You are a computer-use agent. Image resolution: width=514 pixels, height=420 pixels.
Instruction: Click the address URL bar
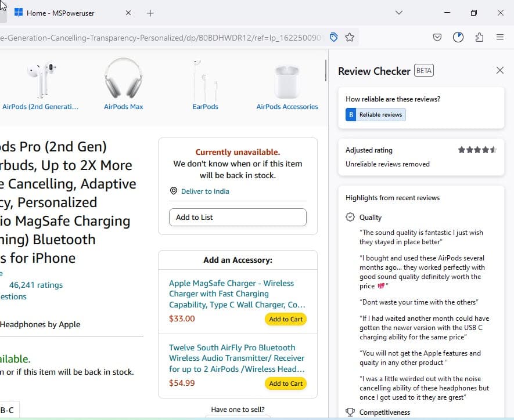point(163,37)
